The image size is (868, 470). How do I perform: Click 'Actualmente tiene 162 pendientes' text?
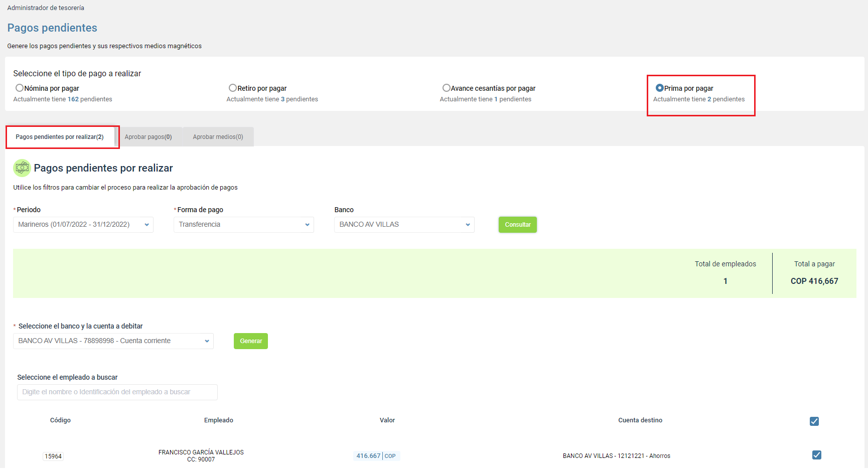(x=63, y=99)
